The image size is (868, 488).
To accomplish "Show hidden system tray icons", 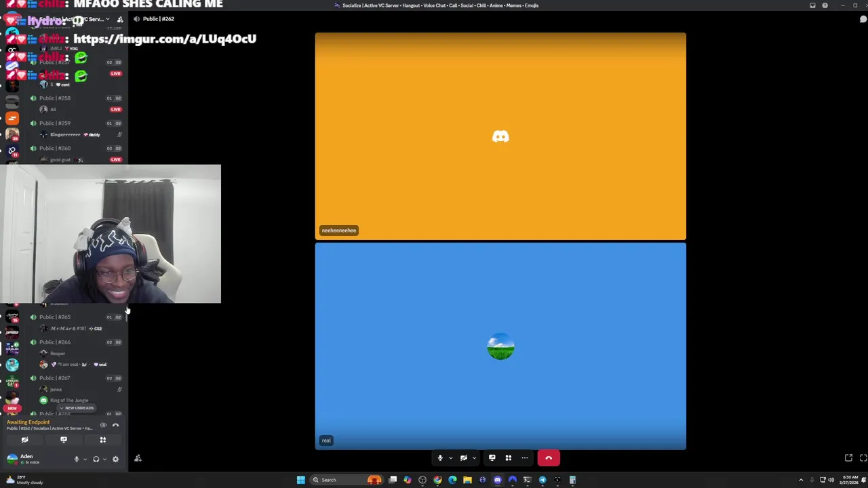I will pos(801,480).
